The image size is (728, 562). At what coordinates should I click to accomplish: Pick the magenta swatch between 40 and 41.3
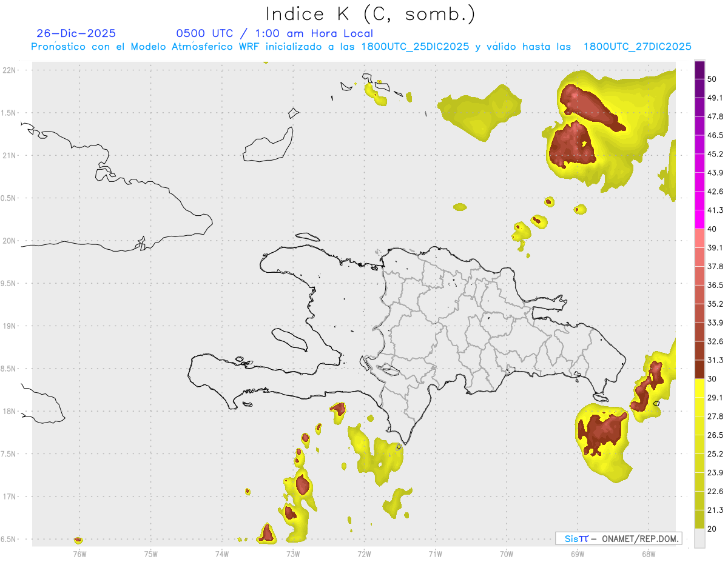[699, 219]
